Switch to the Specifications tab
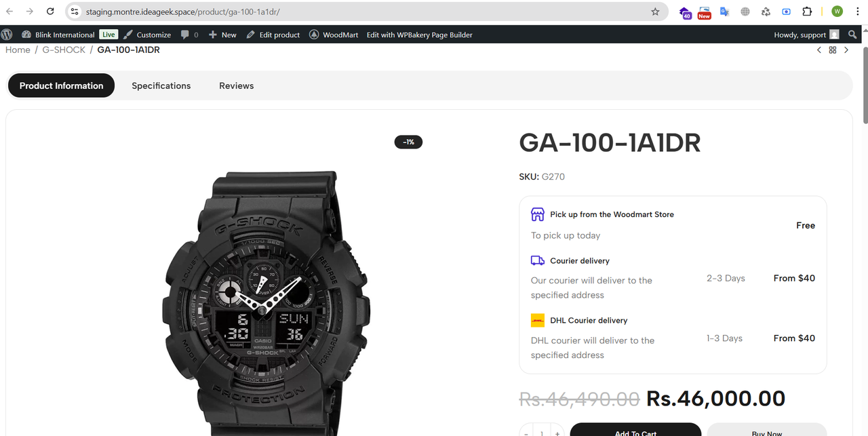Image resolution: width=868 pixels, height=436 pixels. pyautogui.click(x=161, y=85)
